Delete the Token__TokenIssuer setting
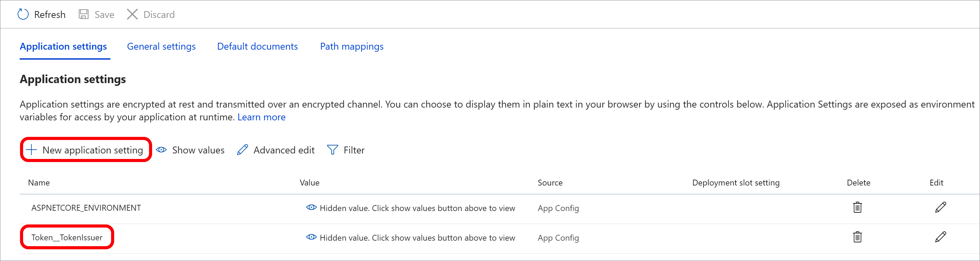Image resolution: width=980 pixels, height=261 pixels. pyautogui.click(x=857, y=238)
